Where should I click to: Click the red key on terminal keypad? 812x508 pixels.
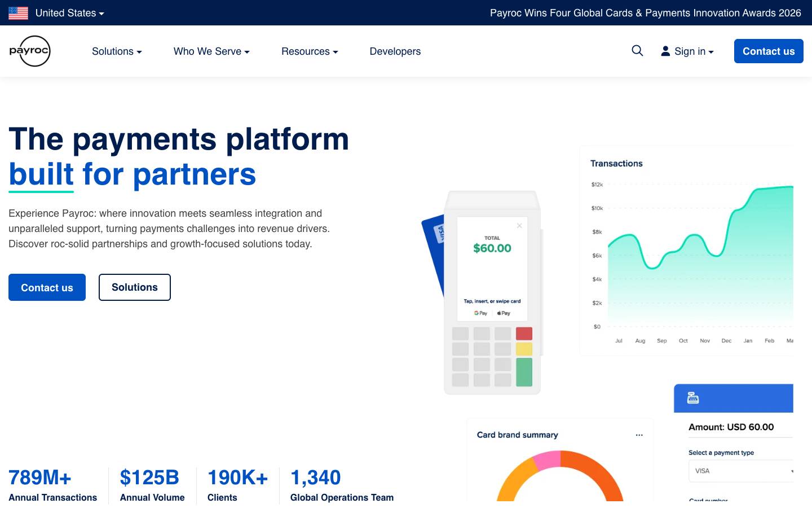tap(524, 334)
